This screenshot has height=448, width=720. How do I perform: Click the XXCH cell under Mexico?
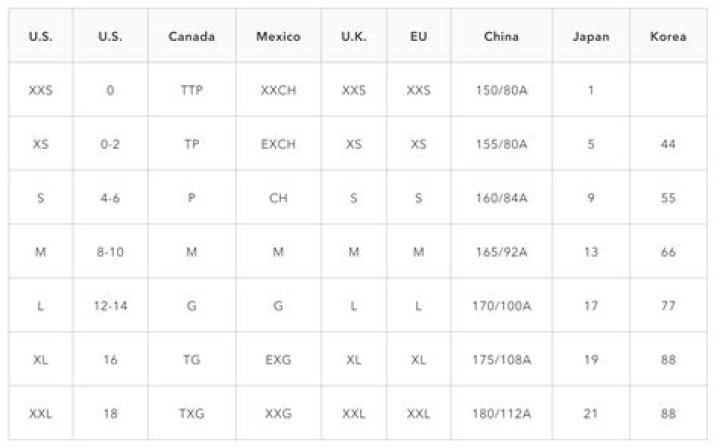point(278,90)
